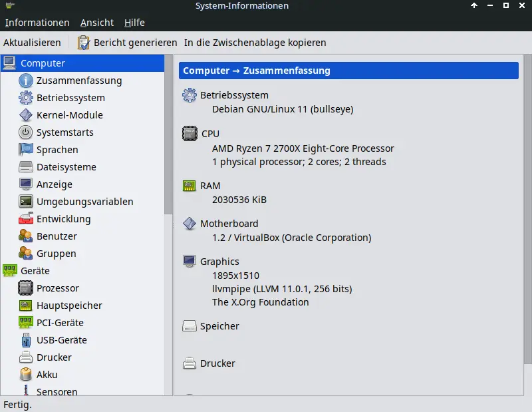Click the Sprachen flag icon
Screen dimensions: 532x412
25,150
